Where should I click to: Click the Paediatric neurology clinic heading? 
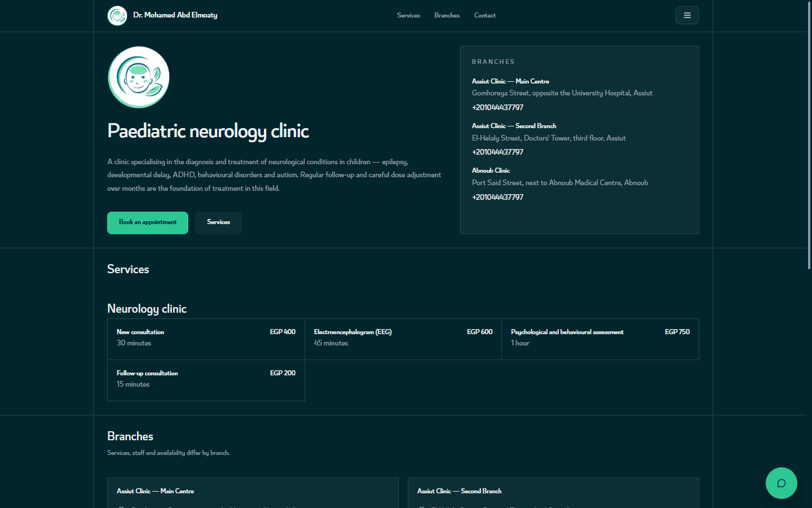click(208, 131)
